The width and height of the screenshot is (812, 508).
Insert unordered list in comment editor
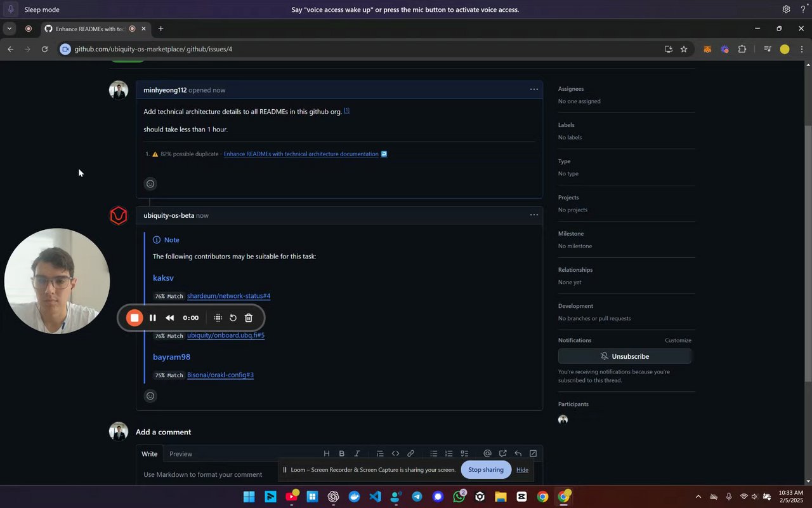coord(434,453)
